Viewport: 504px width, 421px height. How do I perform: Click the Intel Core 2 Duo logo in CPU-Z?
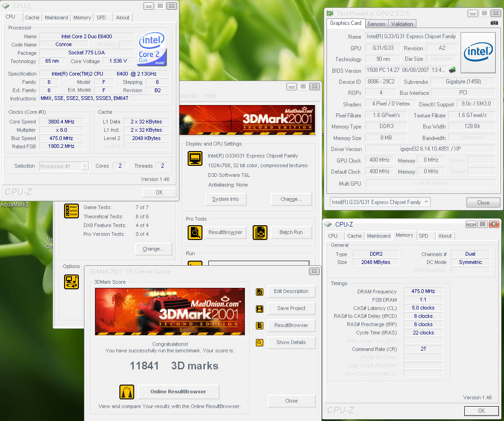pyautogui.click(x=152, y=48)
